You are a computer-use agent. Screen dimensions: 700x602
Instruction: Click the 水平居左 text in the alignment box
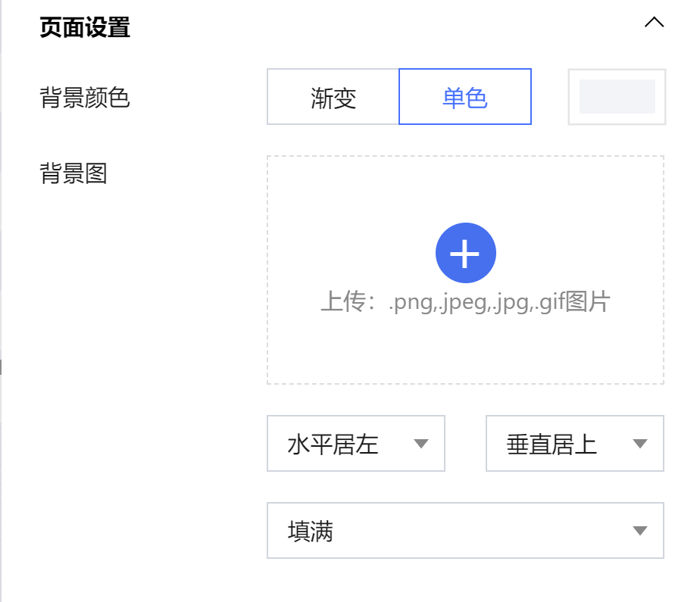click(x=333, y=444)
